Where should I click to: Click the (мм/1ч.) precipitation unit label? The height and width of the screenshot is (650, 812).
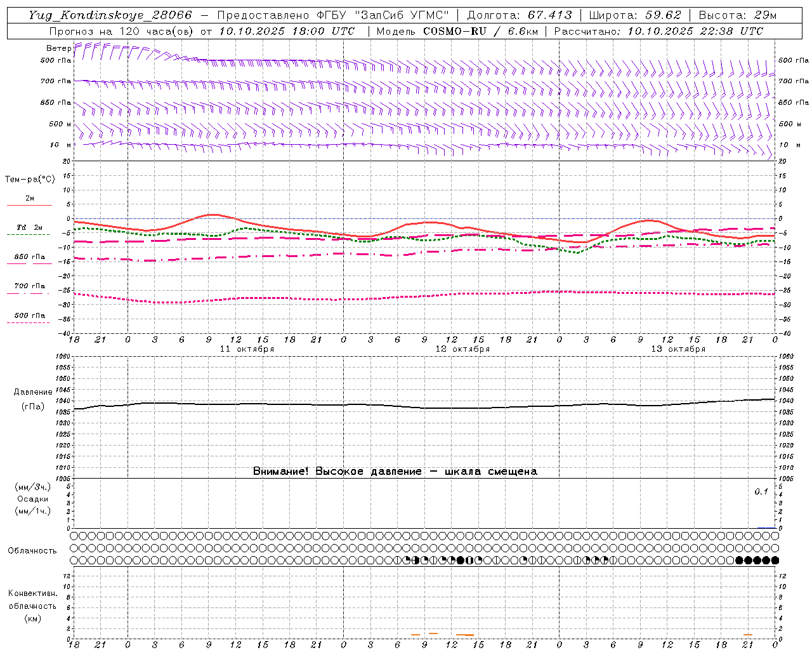click(x=33, y=511)
